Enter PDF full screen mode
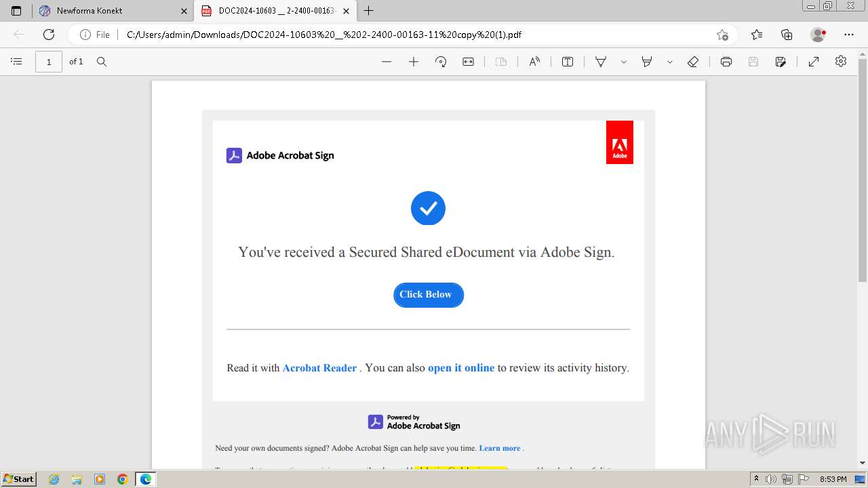Image resolution: width=868 pixels, height=488 pixels. pos(814,62)
